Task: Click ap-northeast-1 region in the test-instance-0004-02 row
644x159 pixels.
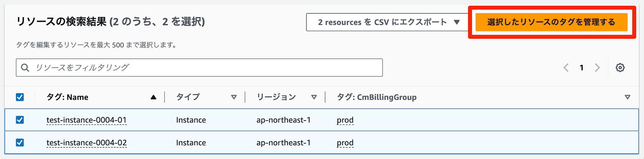Action: click(x=284, y=143)
